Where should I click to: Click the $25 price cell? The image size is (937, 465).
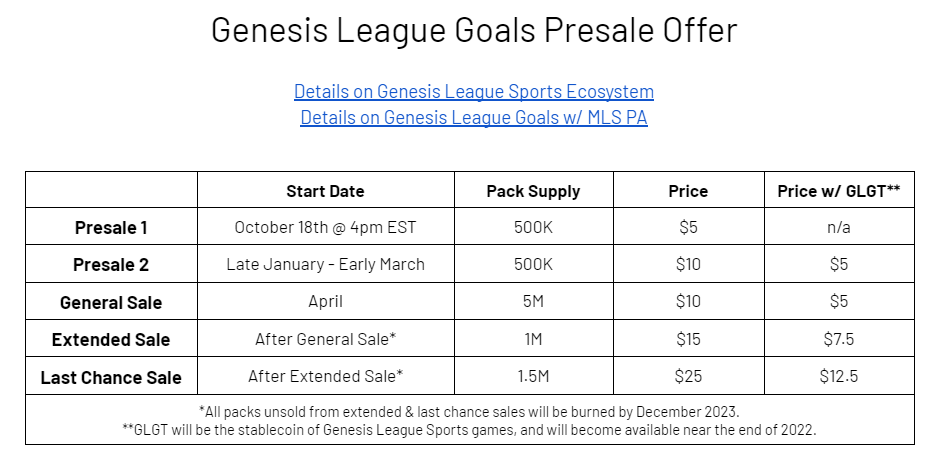[x=688, y=376]
